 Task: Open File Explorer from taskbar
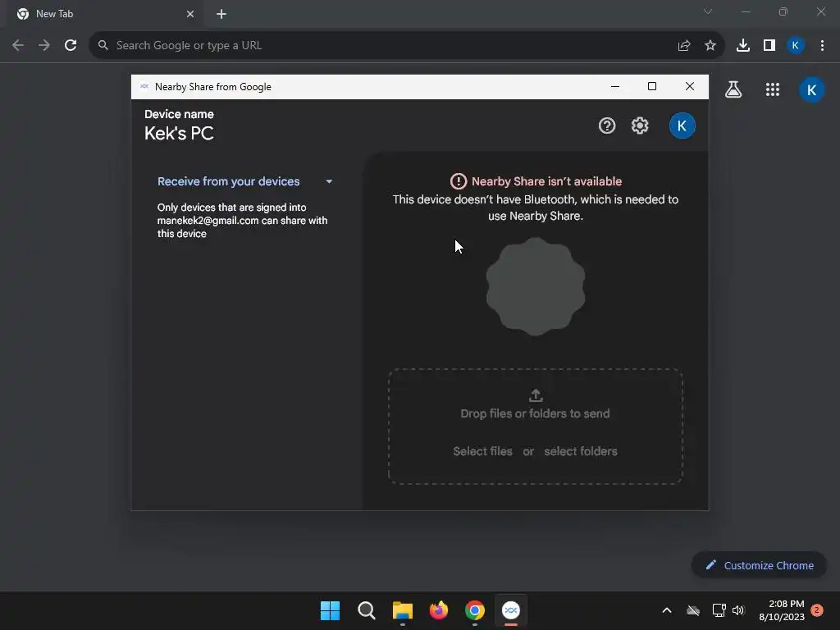402,610
